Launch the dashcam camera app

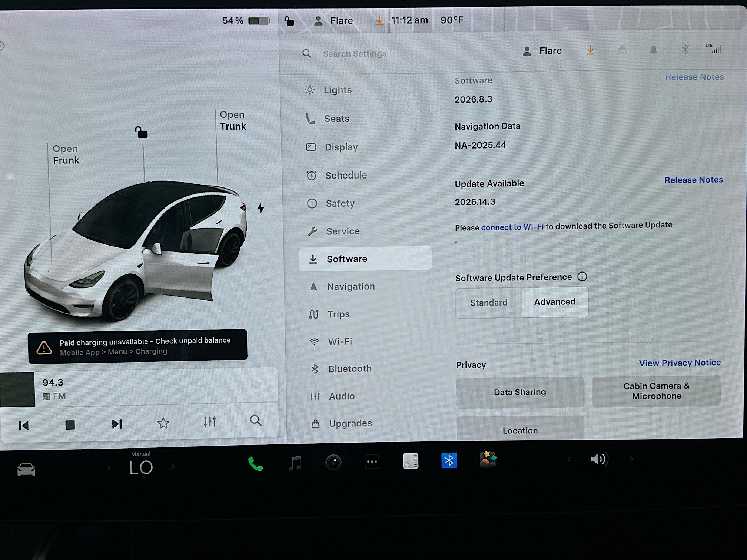point(333,462)
